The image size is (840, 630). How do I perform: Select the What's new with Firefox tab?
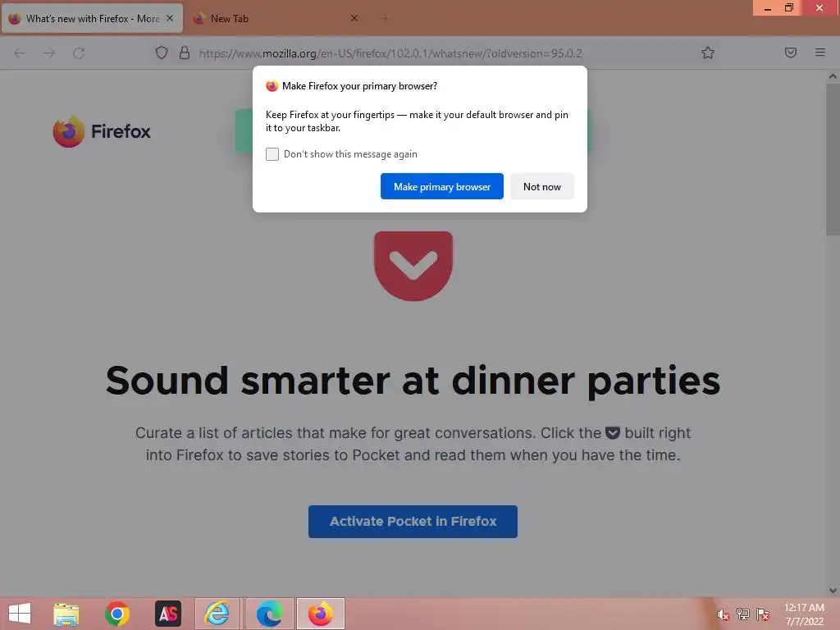(x=92, y=19)
